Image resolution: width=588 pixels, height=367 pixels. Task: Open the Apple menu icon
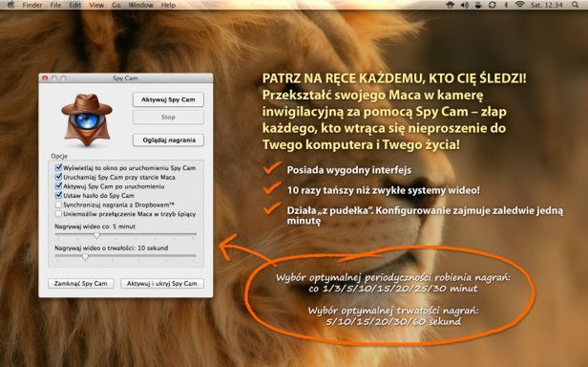tap(10, 5)
